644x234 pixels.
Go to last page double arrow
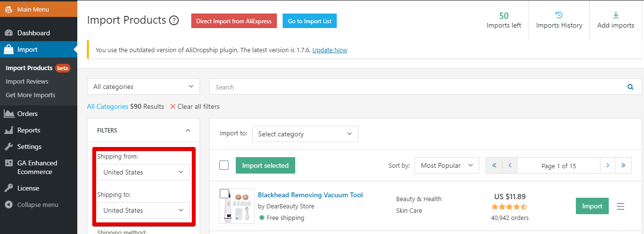623,165
